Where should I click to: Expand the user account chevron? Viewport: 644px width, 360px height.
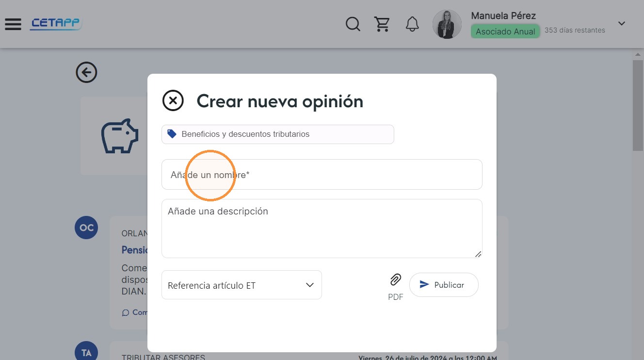click(622, 23)
